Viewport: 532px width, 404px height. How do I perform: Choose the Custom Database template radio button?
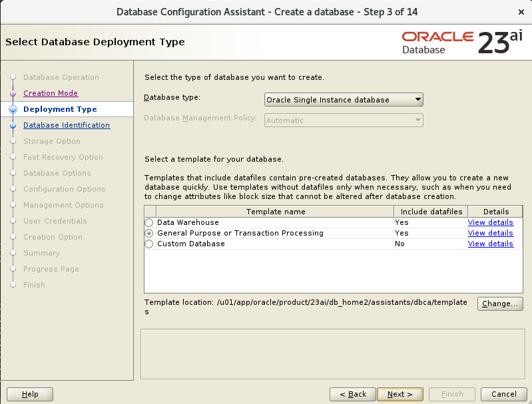click(149, 244)
